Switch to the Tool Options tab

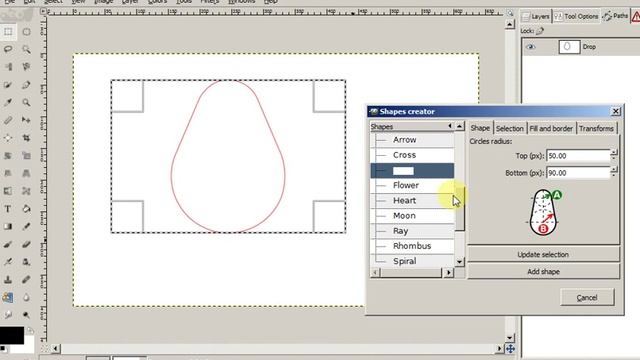coord(576,16)
